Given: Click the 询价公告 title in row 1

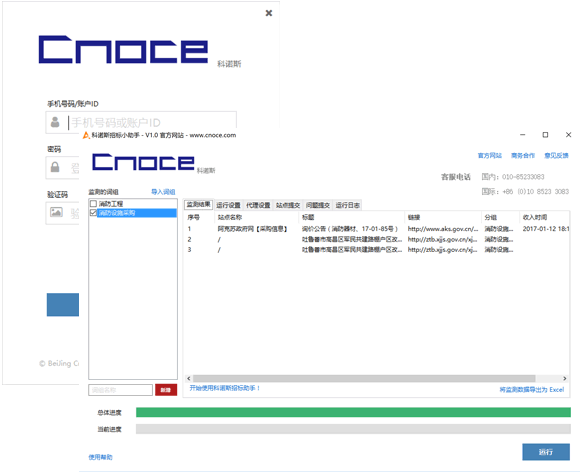Looking at the screenshot, I should 350,229.
